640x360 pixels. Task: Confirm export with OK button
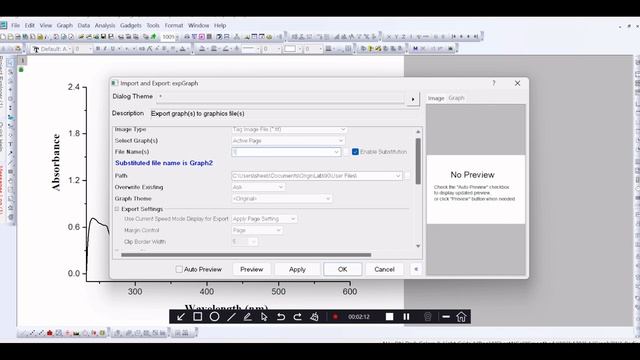point(342,269)
